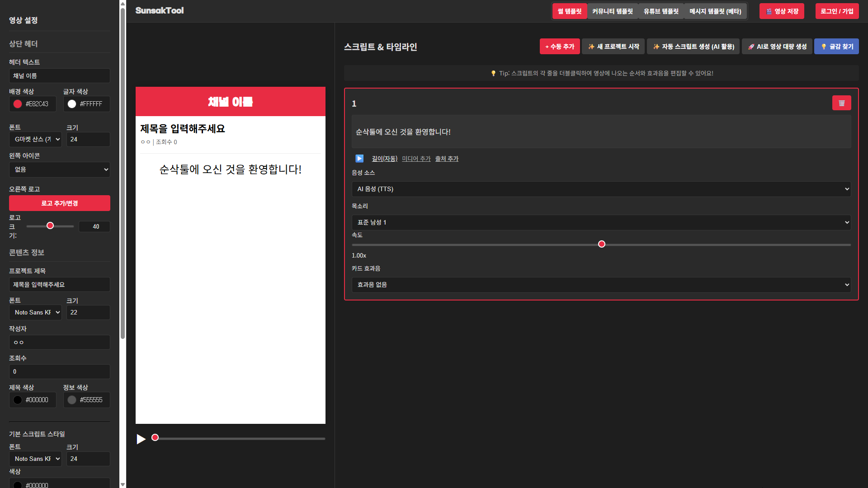Screen dimensions: 868x488
Task: Click the 로고 추가/변경 button
Action: (x=60, y=203)
